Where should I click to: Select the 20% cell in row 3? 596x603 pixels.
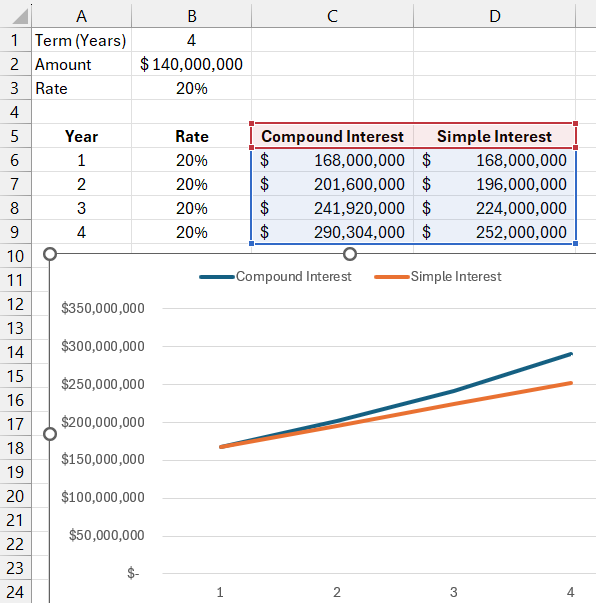click(191, 88)
